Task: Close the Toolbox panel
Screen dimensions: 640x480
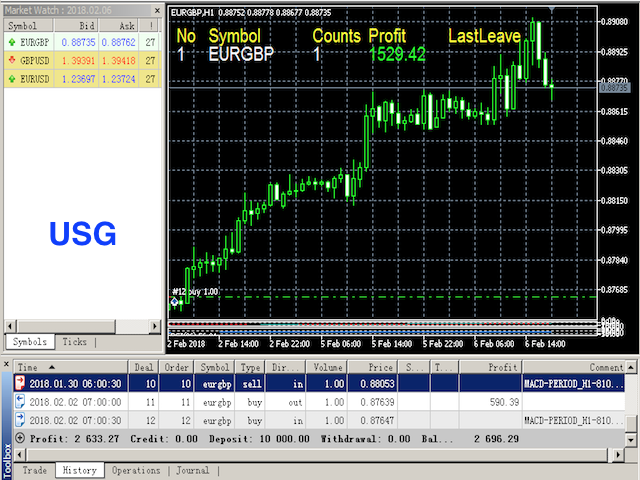Action: point(6,364)
